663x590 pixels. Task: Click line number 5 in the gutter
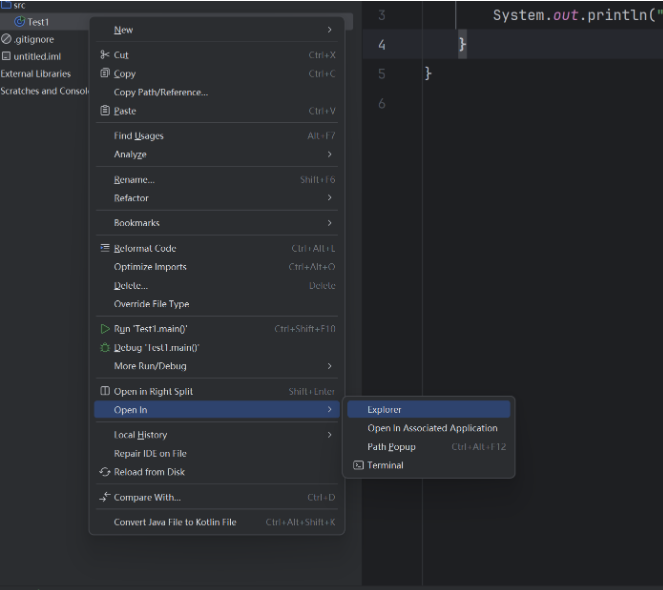click(382, 74)
